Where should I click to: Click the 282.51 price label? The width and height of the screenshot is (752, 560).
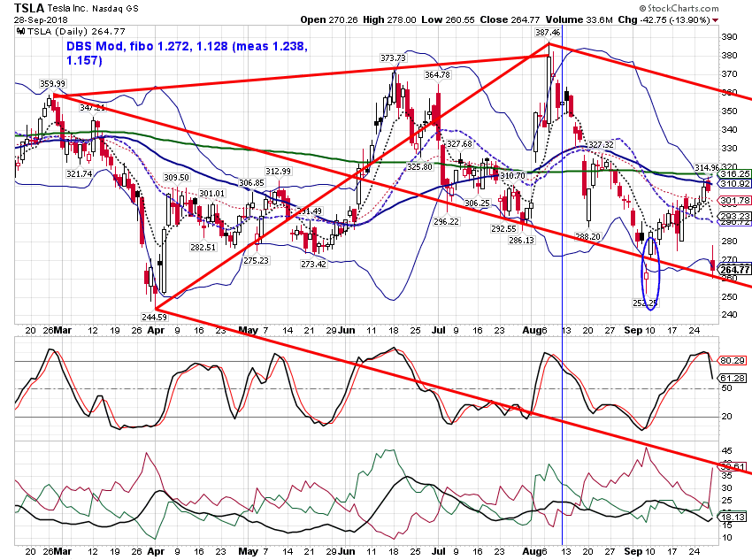point(203,248)
